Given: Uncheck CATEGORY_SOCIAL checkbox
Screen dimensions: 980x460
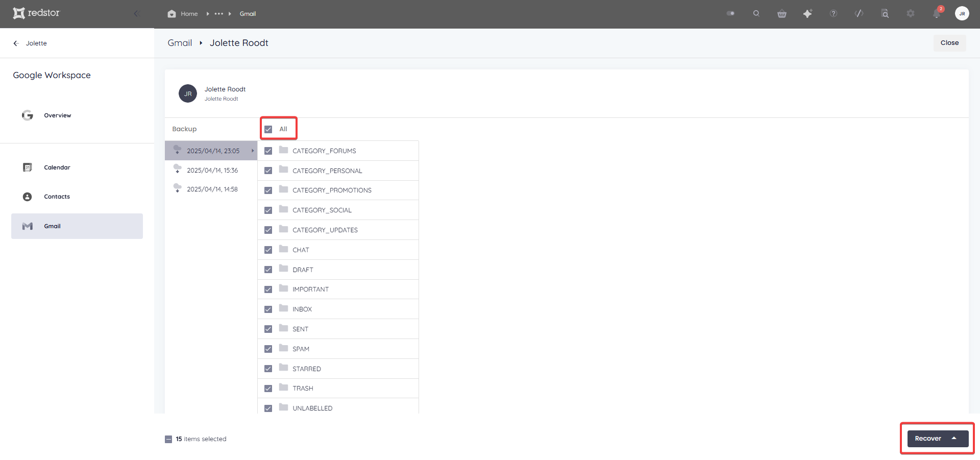Looking at the screenshot, I should click(268, 210).
